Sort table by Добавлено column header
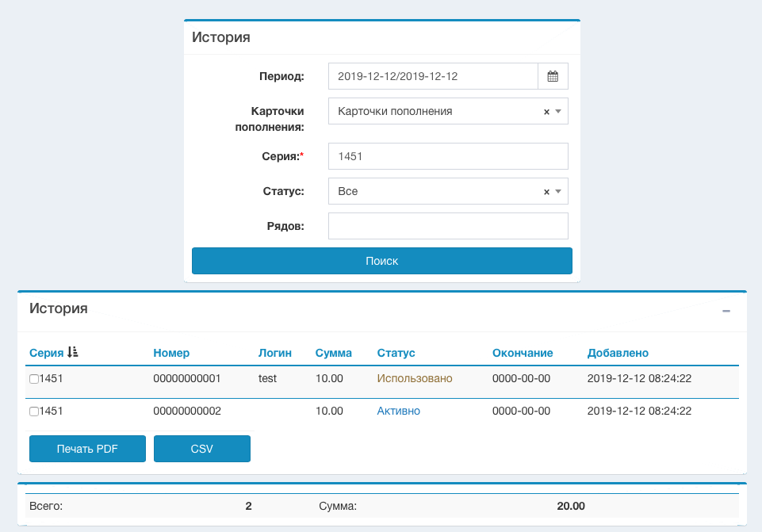This screenshot has height=532, width=762. pos(618,353)
